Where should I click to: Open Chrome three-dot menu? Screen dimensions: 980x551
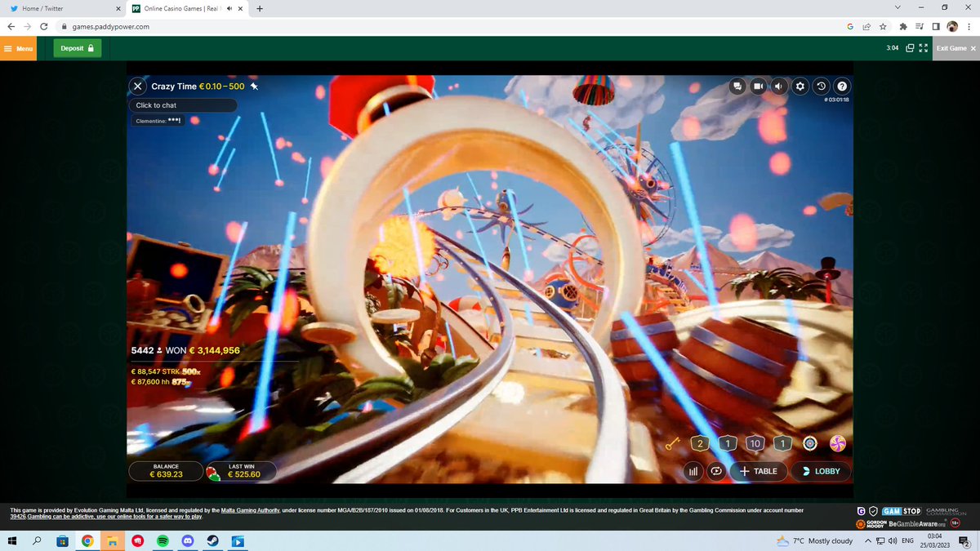click(x=969, y=27)
